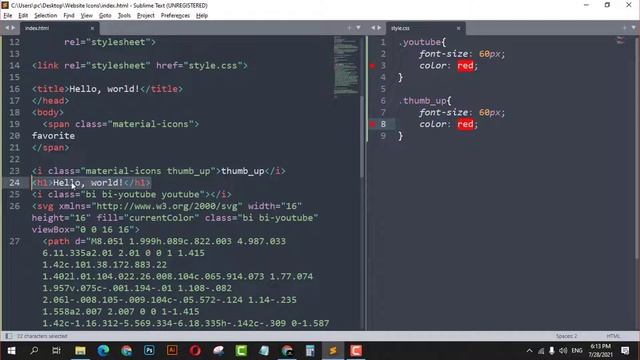
Task: Launch Opera browser from the taskbar
Action: tap(195, 351)
